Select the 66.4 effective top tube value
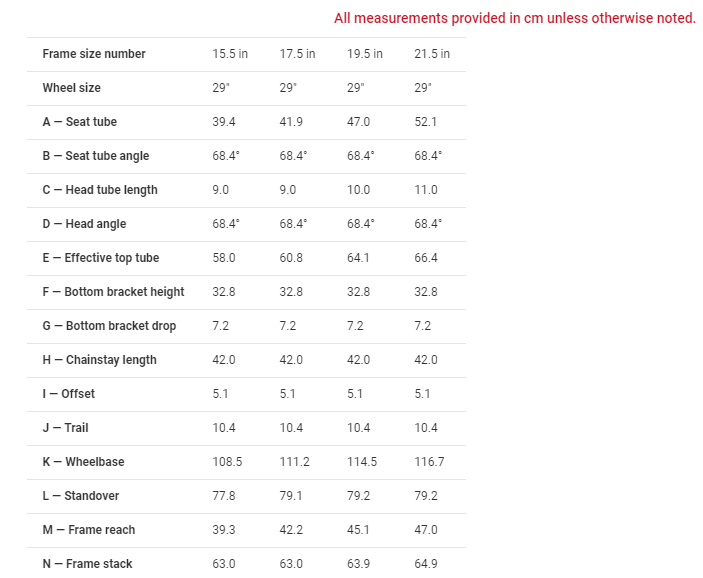This screenshot has height=578, width=703. pos(426,258)
